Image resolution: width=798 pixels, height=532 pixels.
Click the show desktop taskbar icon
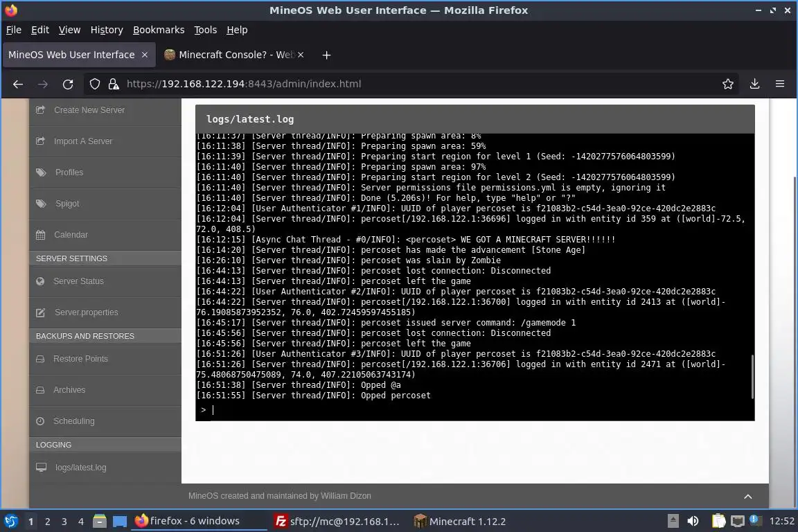click(x=120, y=521)
